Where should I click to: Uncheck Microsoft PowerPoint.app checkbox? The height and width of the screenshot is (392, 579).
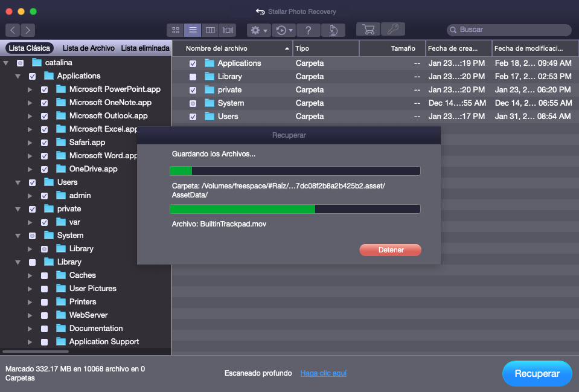pyautogui.click(x=44, y=89)
